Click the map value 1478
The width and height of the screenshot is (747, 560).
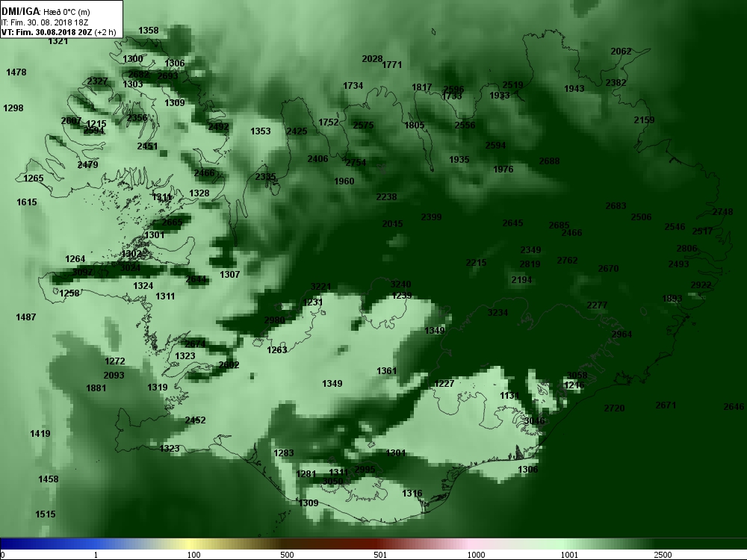(x=16, y=72)
